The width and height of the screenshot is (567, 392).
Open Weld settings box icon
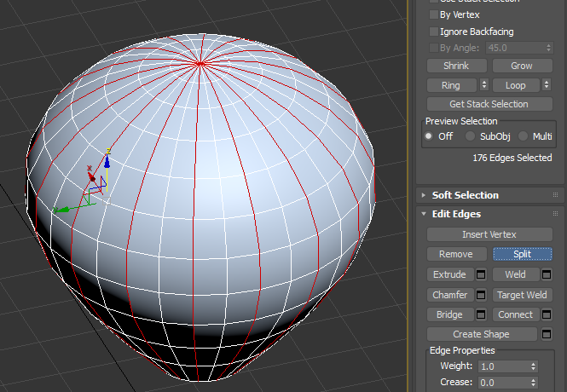coord(547,274)
